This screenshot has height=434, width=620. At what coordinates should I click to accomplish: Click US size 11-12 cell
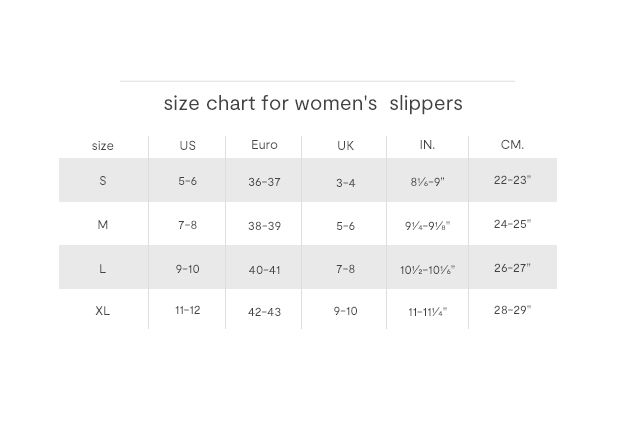coord(187,311)
